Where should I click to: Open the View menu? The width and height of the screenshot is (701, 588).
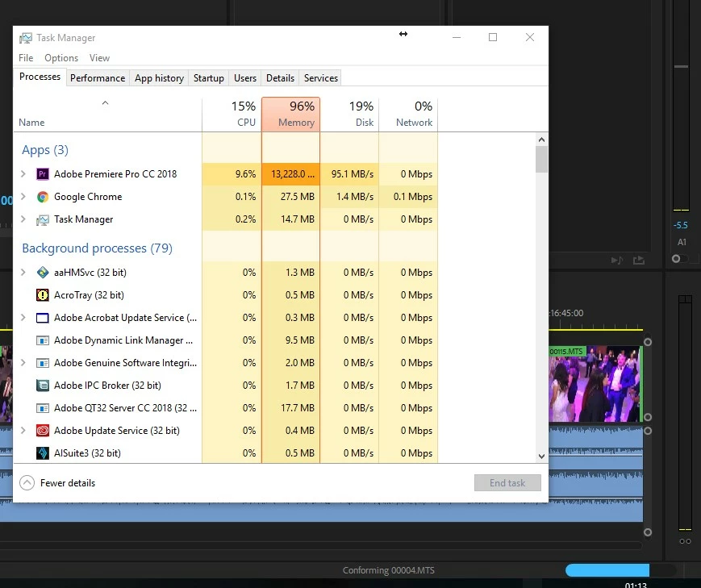[99, 58]
